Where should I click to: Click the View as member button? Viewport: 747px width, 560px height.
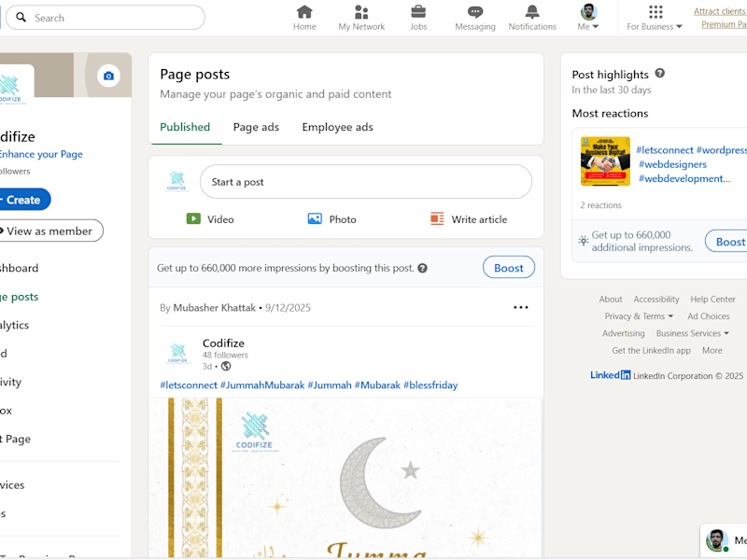point(49,231)
